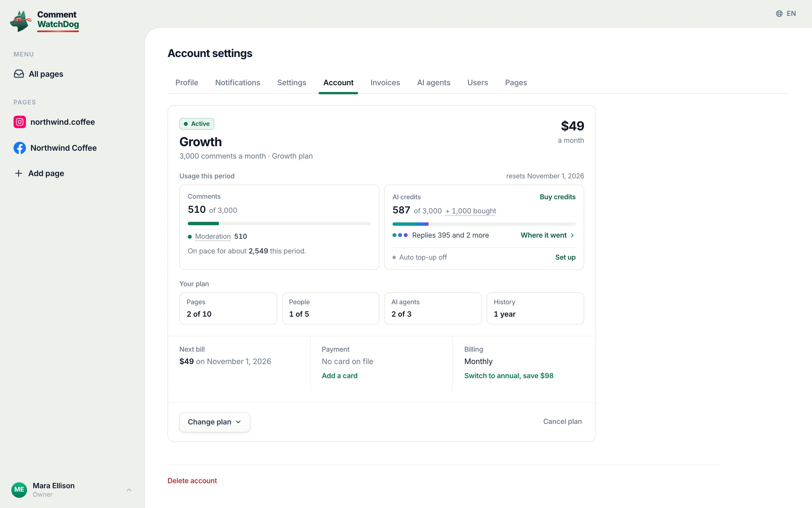Screen dimensions: 812x508
Task: Open the northwind.coffee page
Action: tap(54, 122)
